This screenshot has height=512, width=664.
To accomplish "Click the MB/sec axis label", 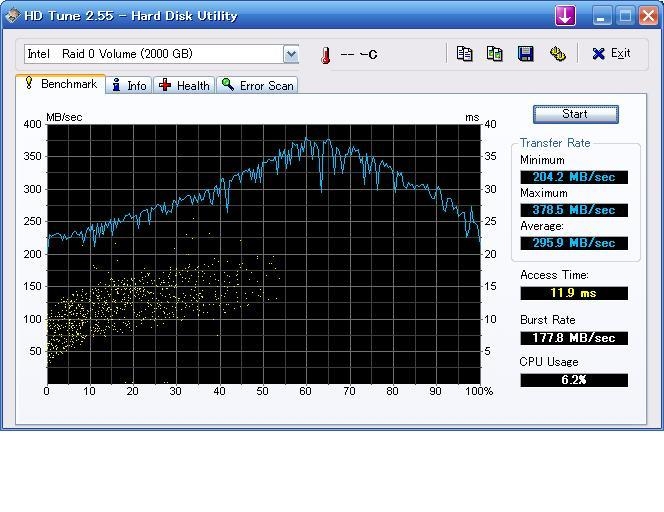I will coord(64,117).
